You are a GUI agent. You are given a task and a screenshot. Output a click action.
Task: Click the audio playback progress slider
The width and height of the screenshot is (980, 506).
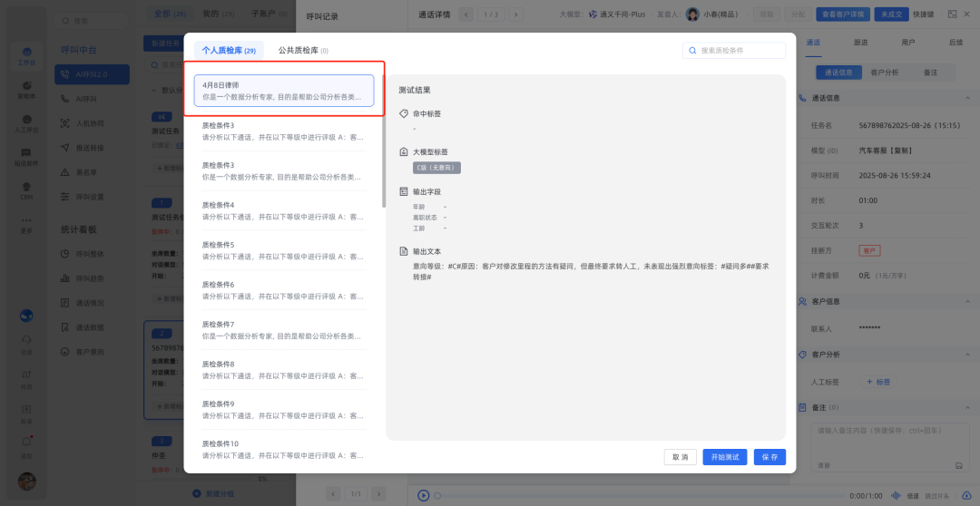(635, 495)
